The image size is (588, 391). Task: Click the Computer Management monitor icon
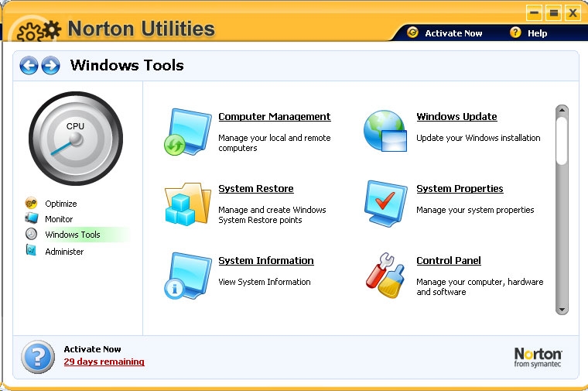[x=188, y=132]
